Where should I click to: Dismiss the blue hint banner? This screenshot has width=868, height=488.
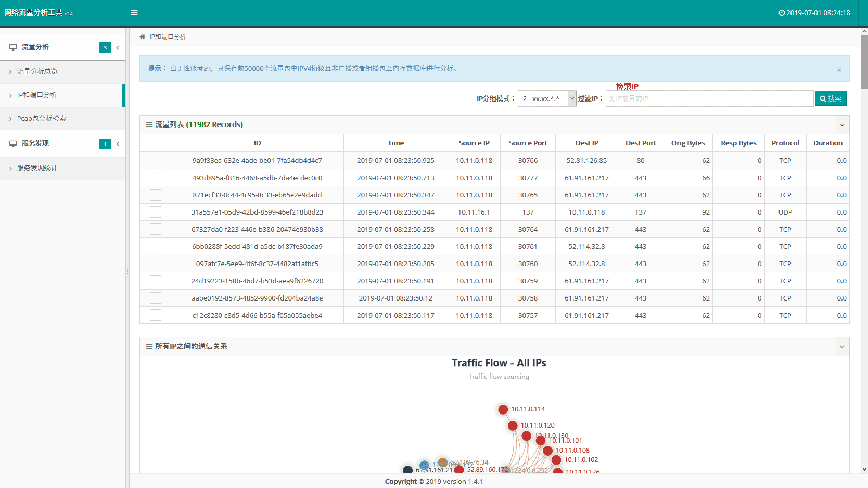coord(839,70)
